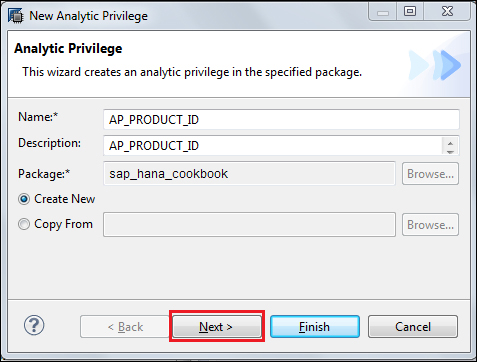The image size is (477, 362).
Task: Browse for a package next to sap_hana_cookbook
Action: pos(430,174)
